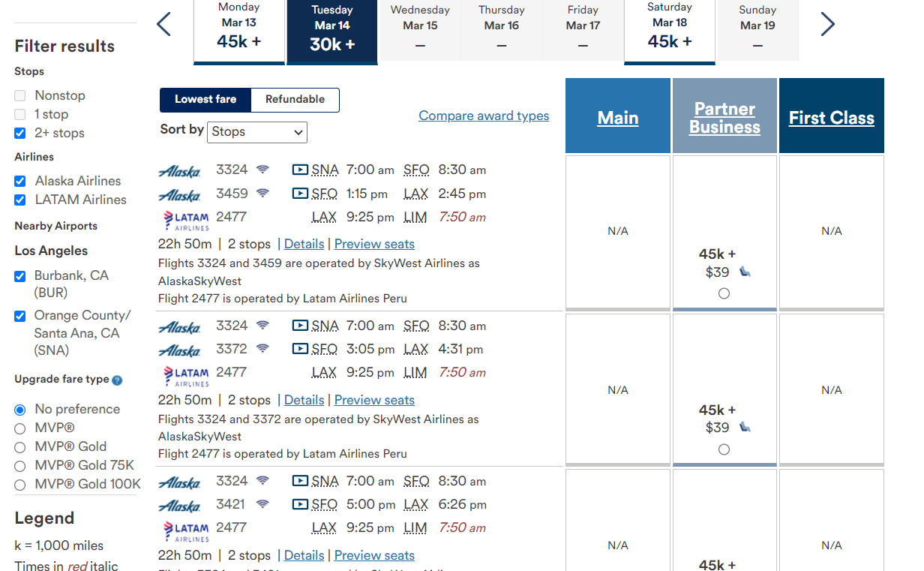
Task: Open the Compare award types link
Action: pos(484,116)
